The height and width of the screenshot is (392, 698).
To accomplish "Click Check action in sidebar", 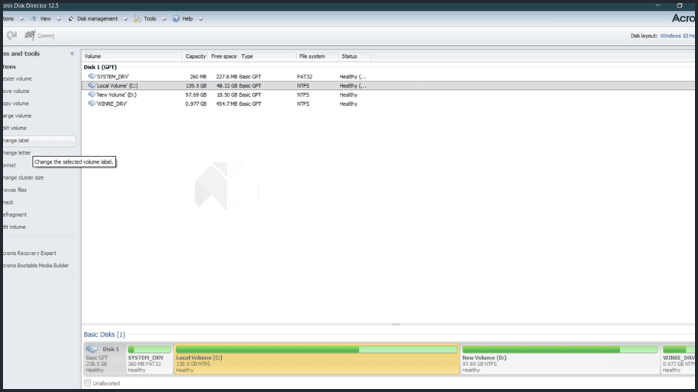I will (x=8, y=202).
